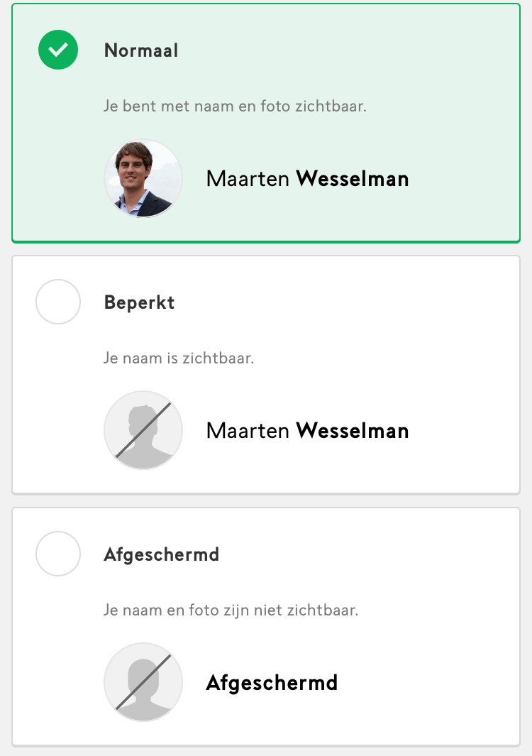This screenshot has height=756, width=532.
Task: Click 'Je naam is zichtbaar' description
Action: tap(178, 358)
